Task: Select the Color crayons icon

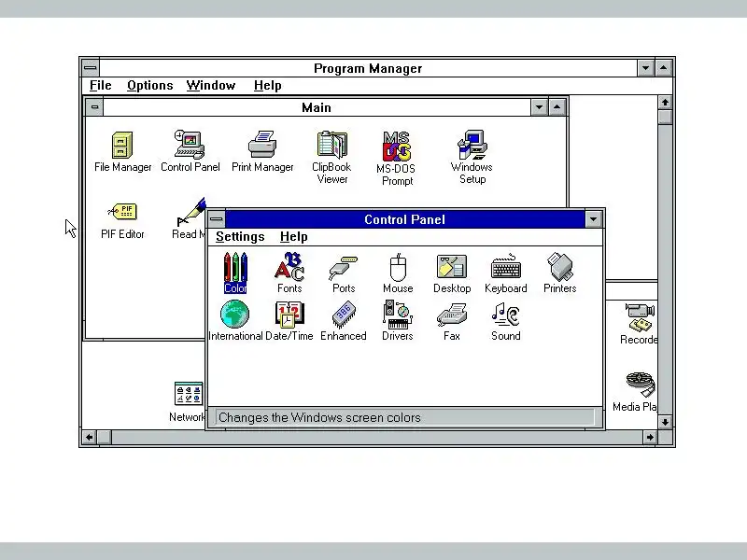Action: [235, 267]
